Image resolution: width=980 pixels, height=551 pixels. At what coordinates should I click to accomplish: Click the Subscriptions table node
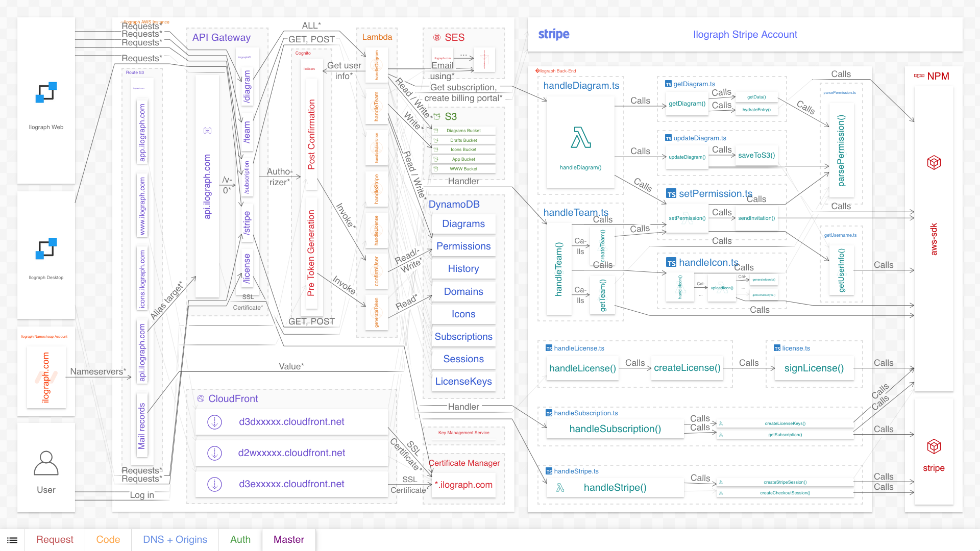point(463,337)
